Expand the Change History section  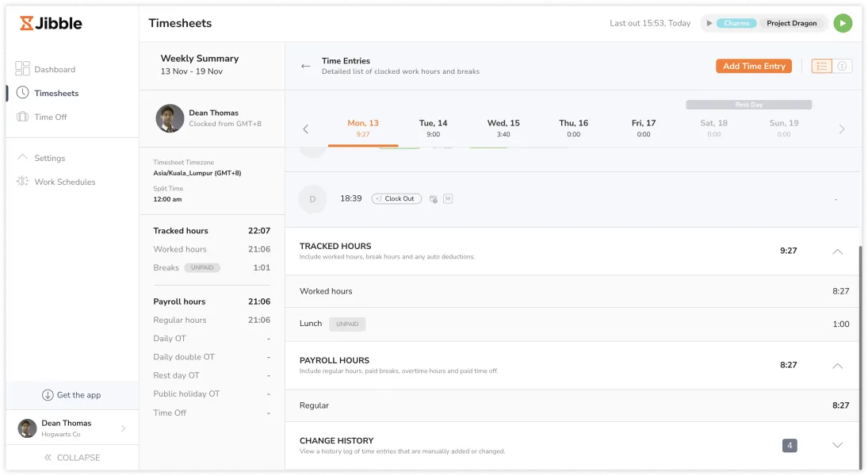click(837, 445)
